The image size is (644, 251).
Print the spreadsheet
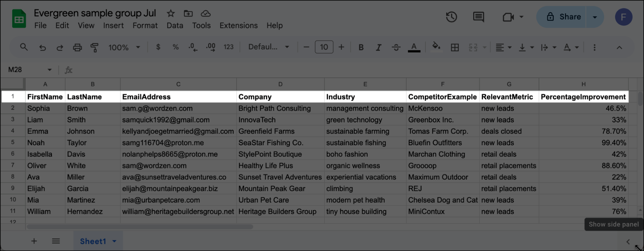[x=77, y=47]
